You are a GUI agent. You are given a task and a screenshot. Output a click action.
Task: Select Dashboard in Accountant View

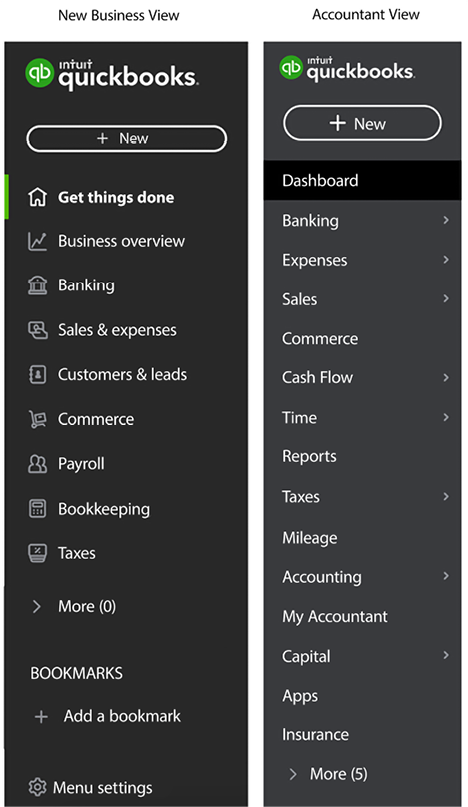362,180
